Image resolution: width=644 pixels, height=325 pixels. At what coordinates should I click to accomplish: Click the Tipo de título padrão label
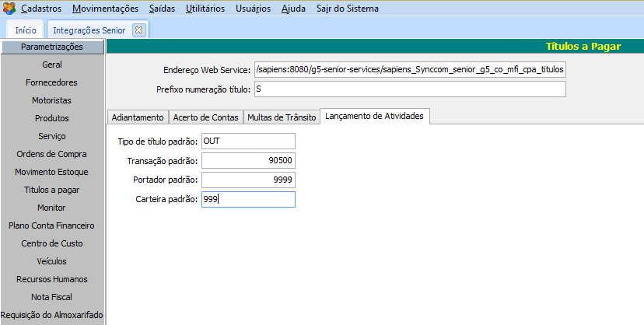(158, 142)
